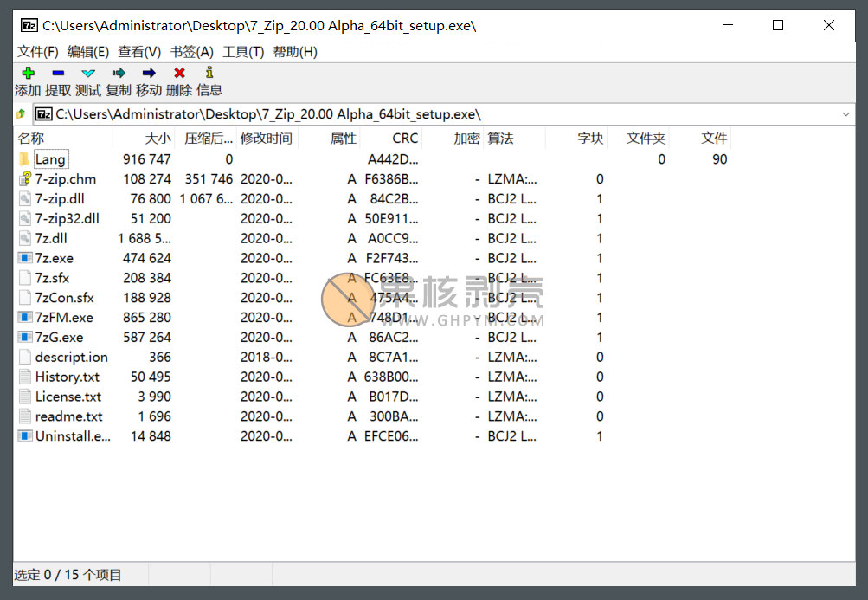Click the 7-zip32.dll file icon
Viewport: 868px width, 600px height.
tap(24, 219)
